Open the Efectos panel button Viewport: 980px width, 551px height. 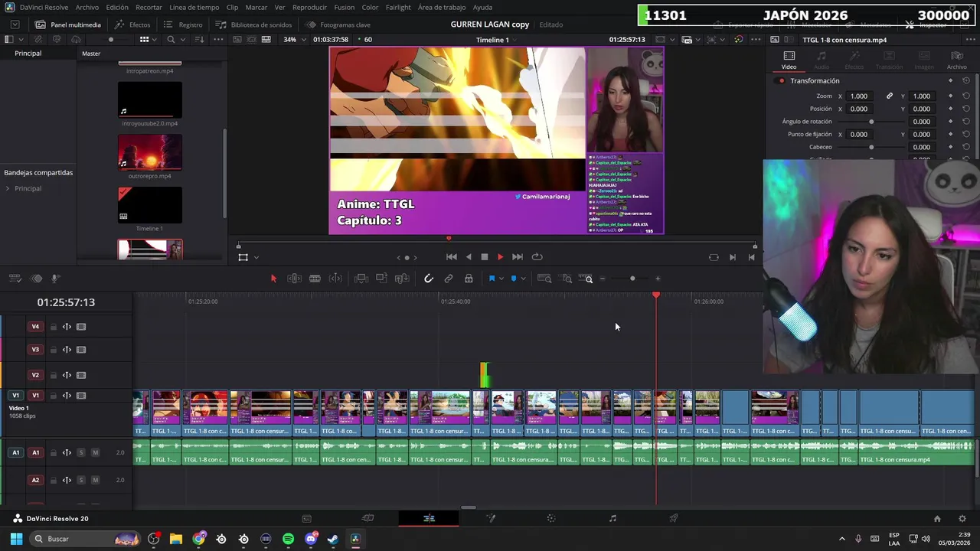(x=132, y=24)
